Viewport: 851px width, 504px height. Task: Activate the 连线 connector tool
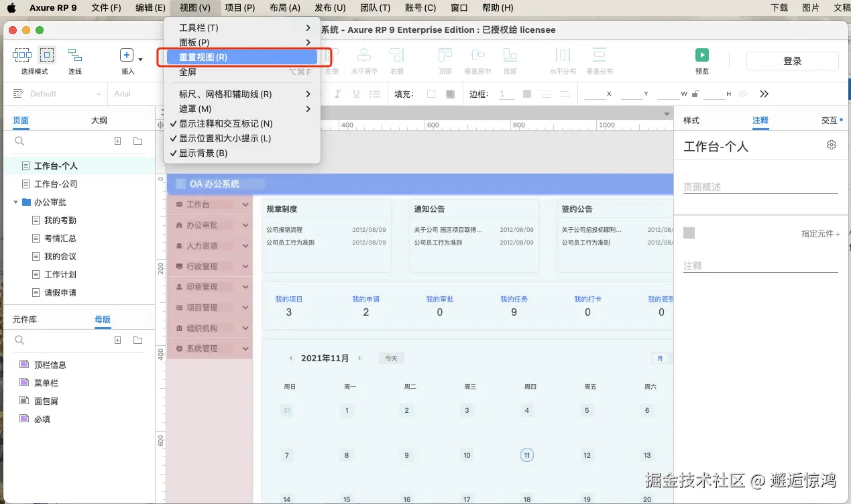pos(75,55)
